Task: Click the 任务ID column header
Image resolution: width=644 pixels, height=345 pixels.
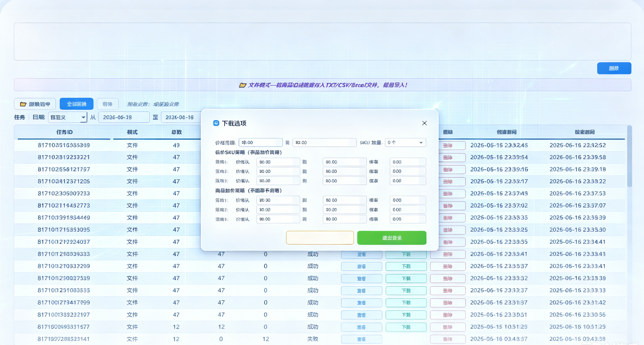Action: 64,132
